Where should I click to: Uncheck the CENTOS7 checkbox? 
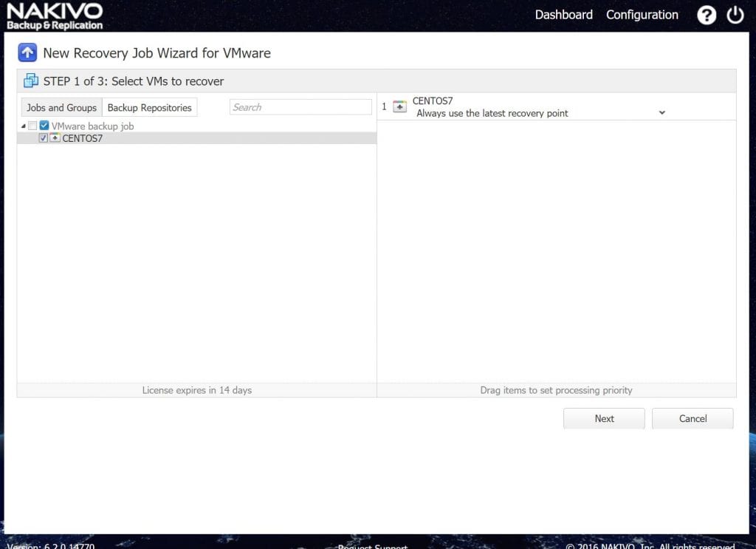[x=44, y=138]
